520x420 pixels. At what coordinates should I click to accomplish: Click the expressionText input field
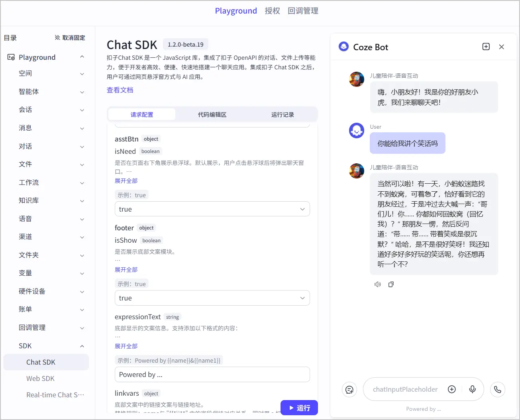(x=212, y=375)
